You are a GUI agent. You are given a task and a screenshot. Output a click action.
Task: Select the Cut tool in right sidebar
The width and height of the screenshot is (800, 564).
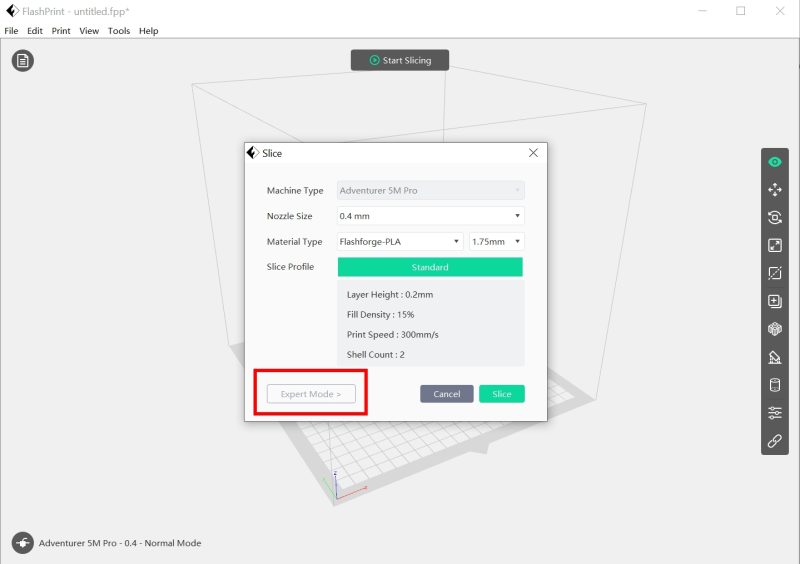tap(774, 273)
